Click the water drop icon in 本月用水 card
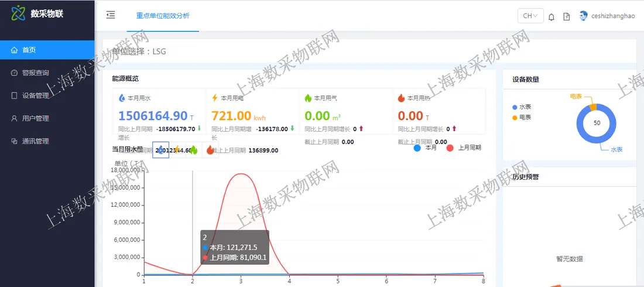Image resolution: width=644 pixels, height=287 pixels. click(x=122, y=98)
